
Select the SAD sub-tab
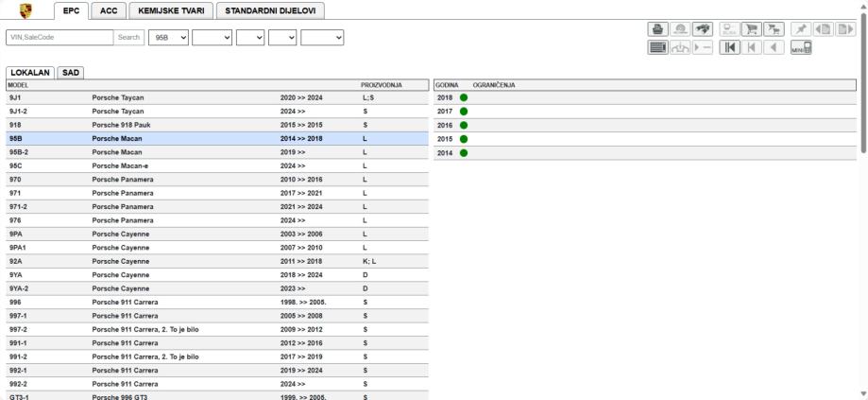[70, 73]
